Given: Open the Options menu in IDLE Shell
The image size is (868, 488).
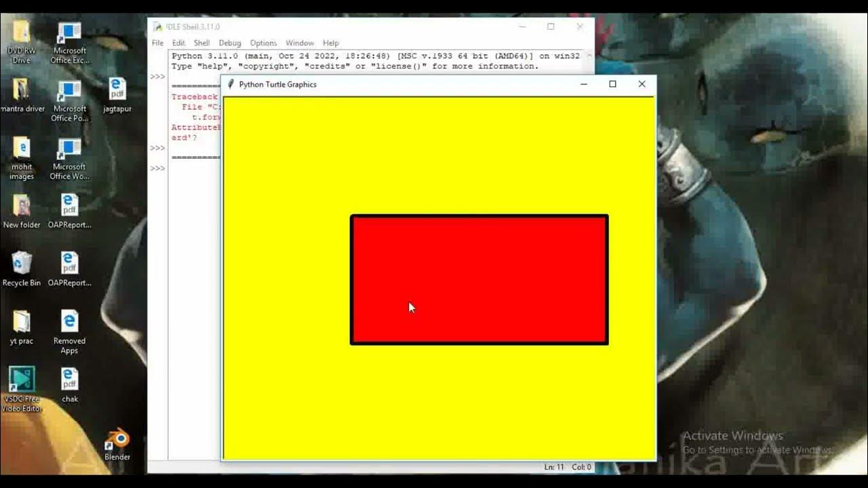Looking at the screenshot, I should pos(263,43).
